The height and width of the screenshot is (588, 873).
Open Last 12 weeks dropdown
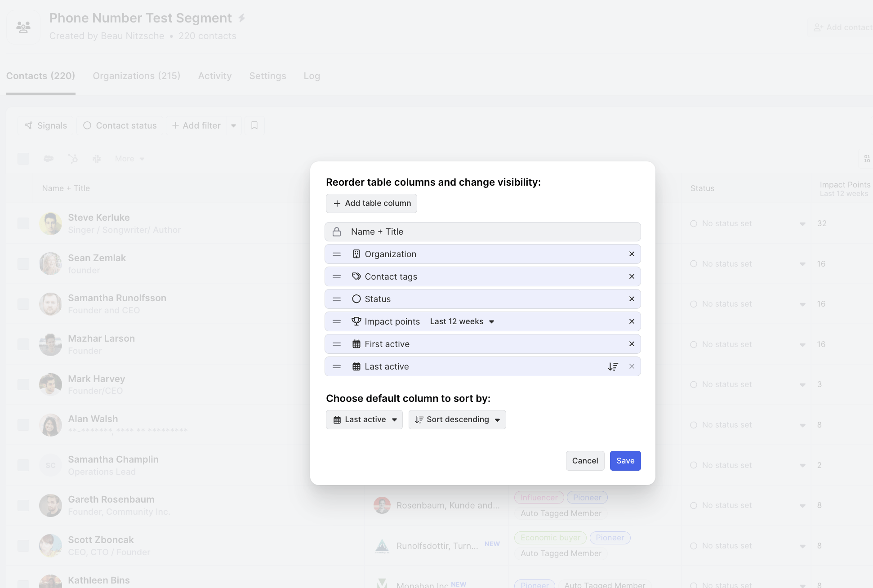[462, 321]
